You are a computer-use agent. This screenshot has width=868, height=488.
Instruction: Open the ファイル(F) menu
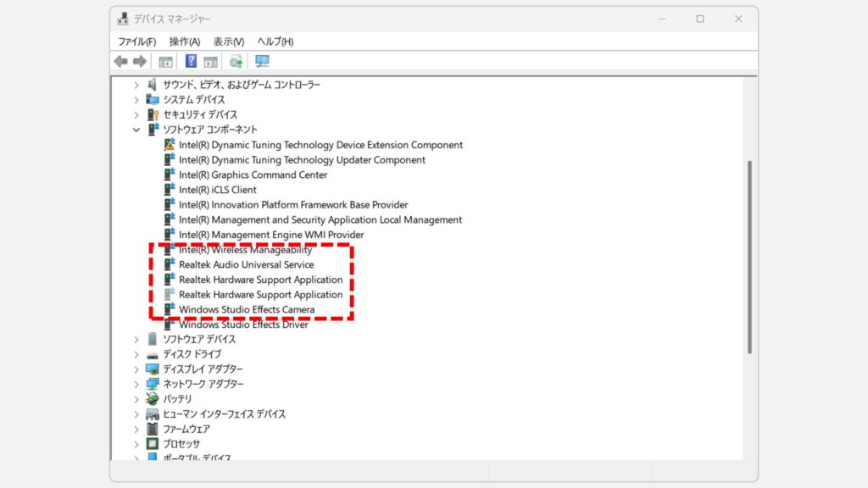pyautogui.click(x=136, y=42)
